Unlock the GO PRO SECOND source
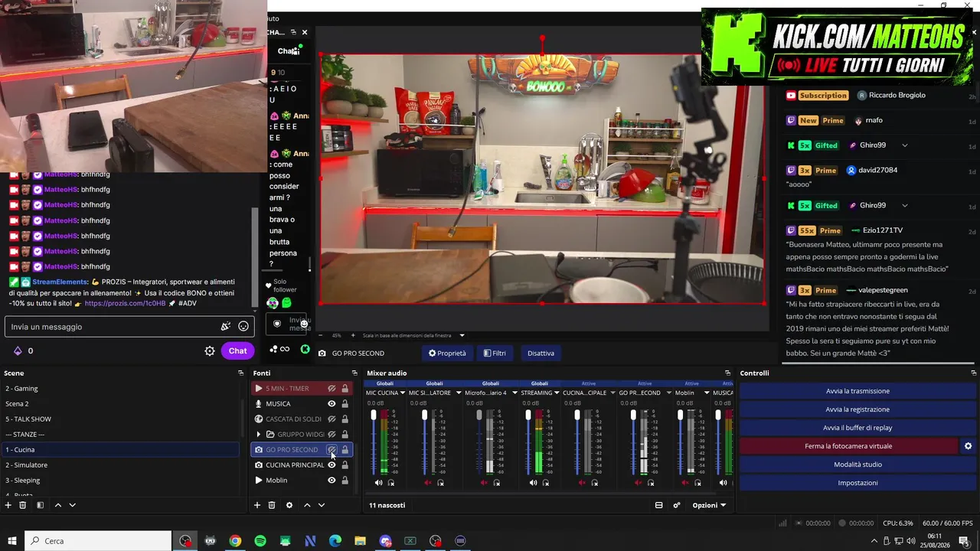 tap(345, 450)
